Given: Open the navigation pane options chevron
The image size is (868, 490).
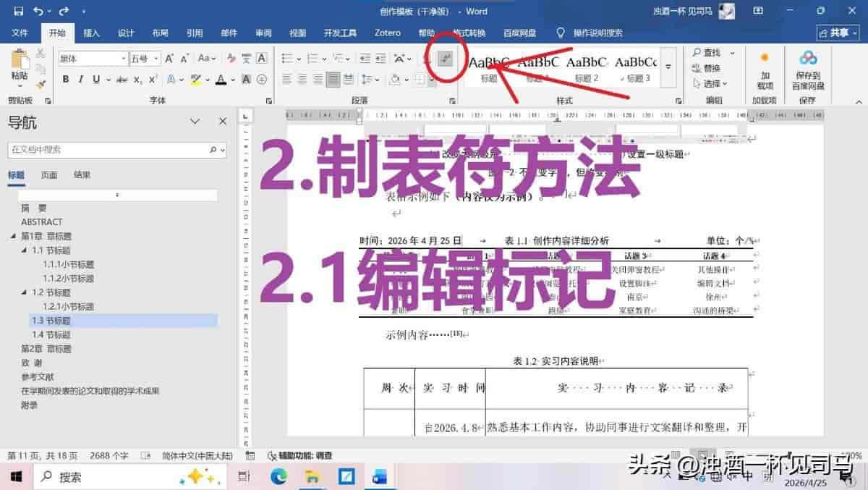Looking at the screenshot, I should point(195,122).
